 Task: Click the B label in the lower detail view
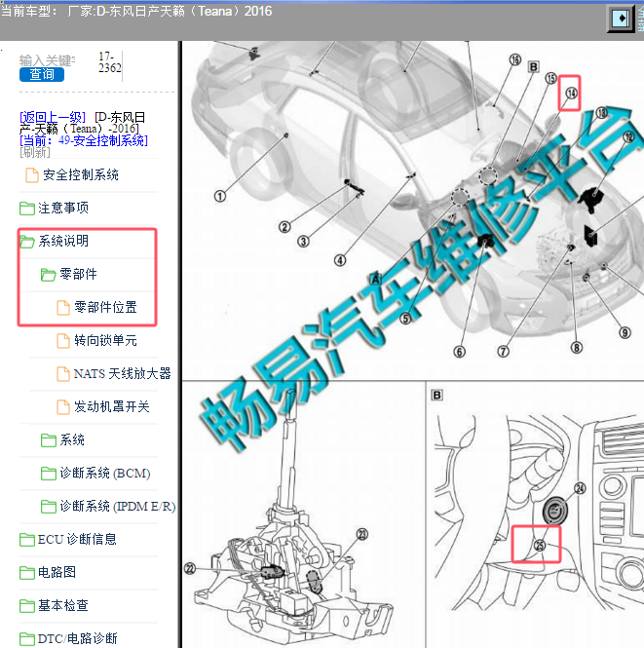pyautogui.click(x=437, y=396)
